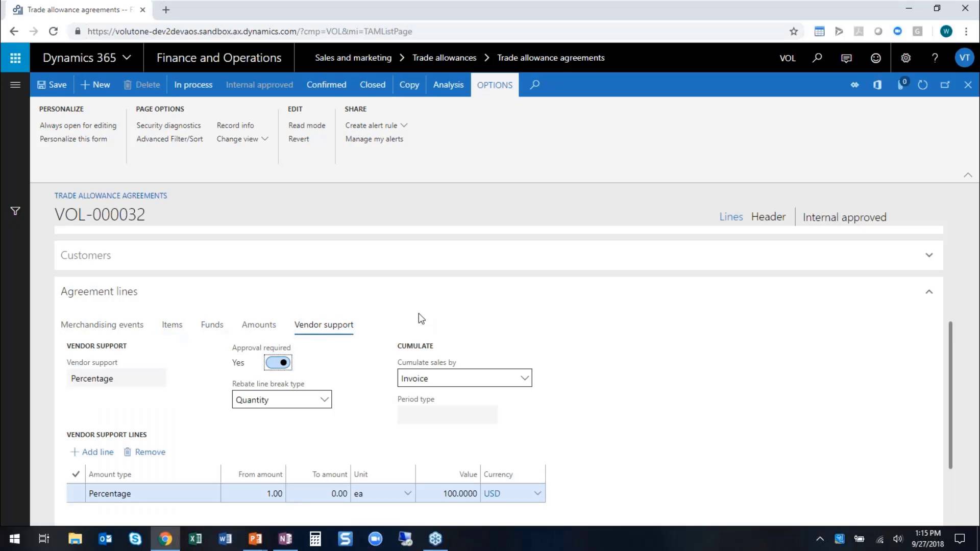Refresh the page using the refresh icon
This screenshot has height=551, width=980.
[x=922, y=85]
